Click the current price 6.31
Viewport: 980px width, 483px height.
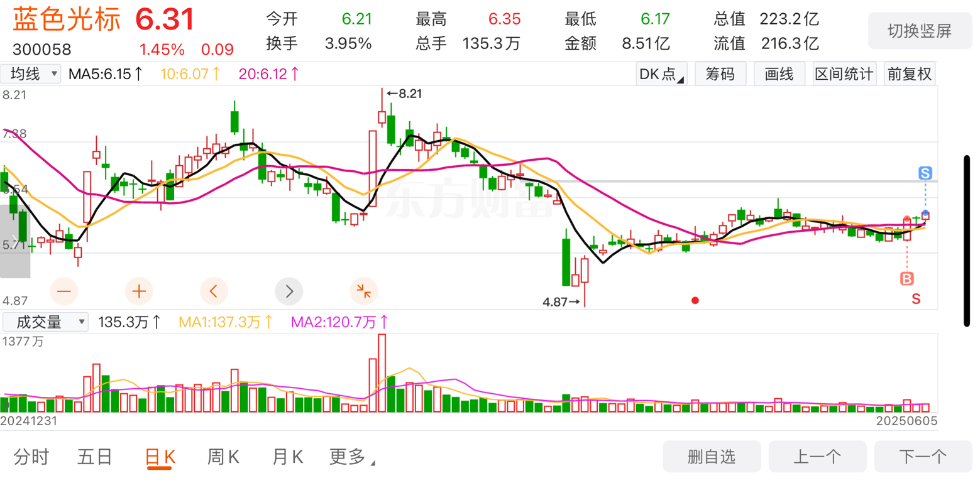click(165, 19)
